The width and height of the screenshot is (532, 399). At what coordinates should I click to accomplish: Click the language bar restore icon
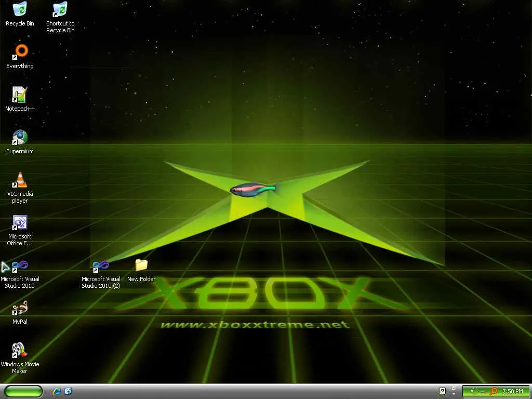pyautogui.click(x=454, y=388)
